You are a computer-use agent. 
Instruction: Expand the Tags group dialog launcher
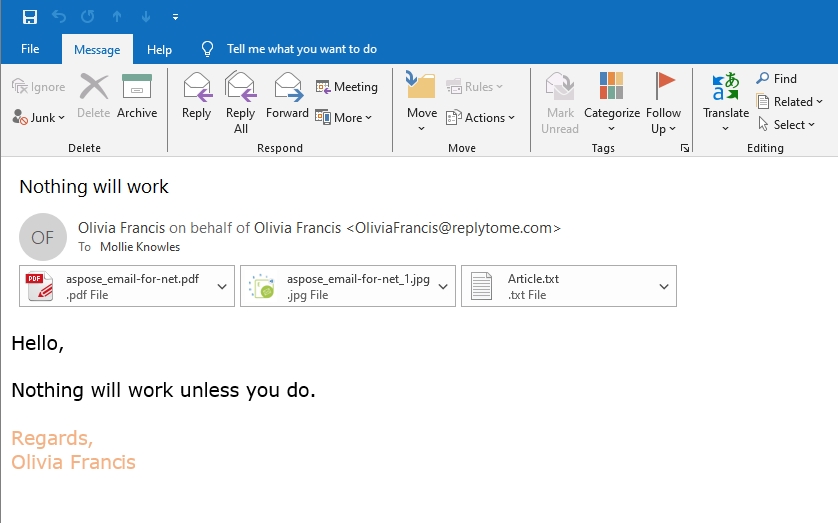point(685,148)
